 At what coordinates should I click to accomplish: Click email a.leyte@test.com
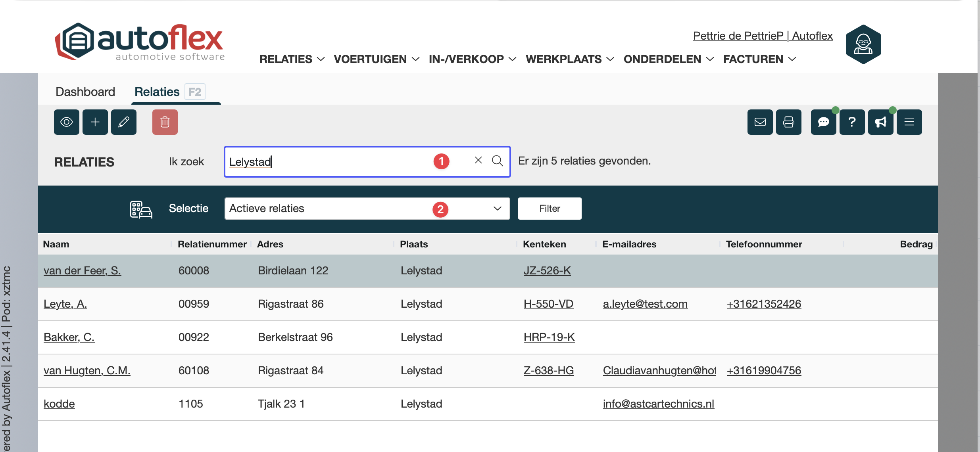click(645, 304)
